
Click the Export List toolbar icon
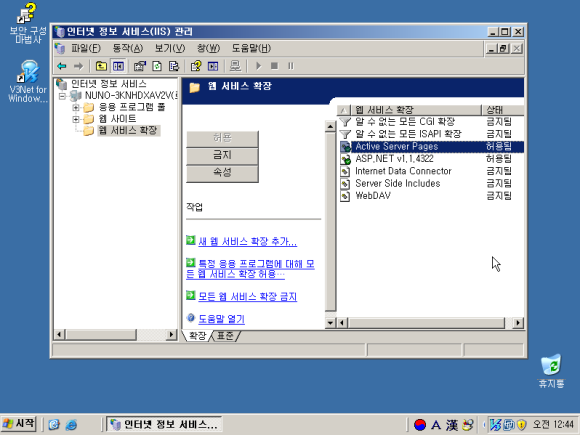click(174, 66)
